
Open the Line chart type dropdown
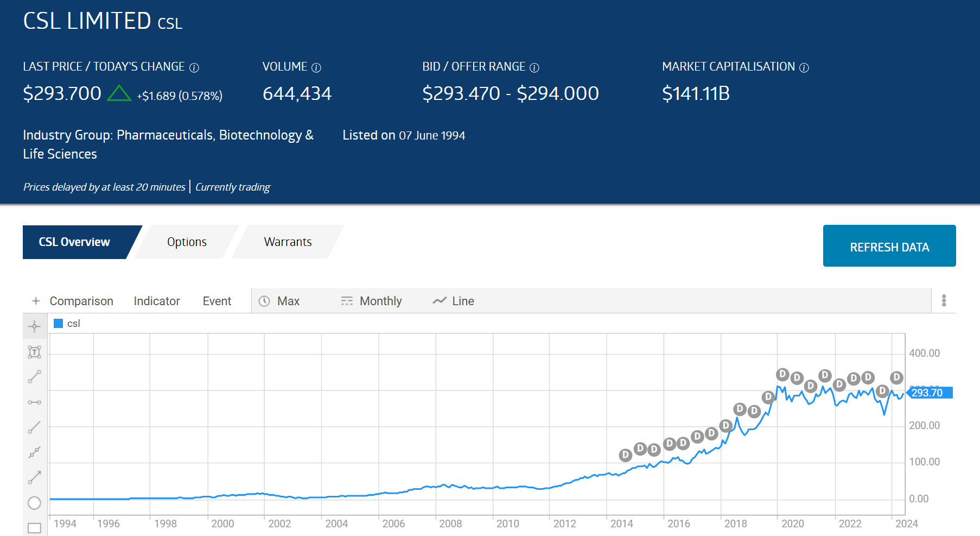pyautogui.click(x=463, y=301)
